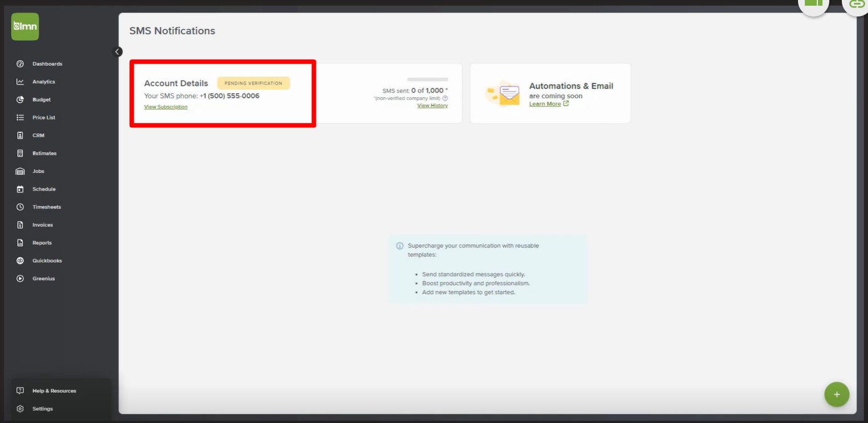Click 'Boost productivity and professionalism' bullet
The height and width of the screenshot is (423, 868).
(x=476, y=283)
